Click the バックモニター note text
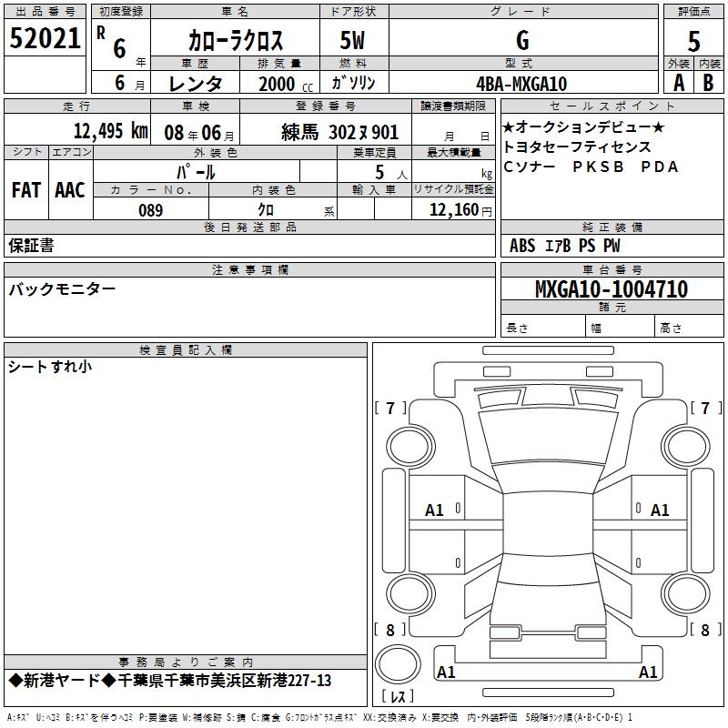The image size is (728, 728). click(63, 289)
